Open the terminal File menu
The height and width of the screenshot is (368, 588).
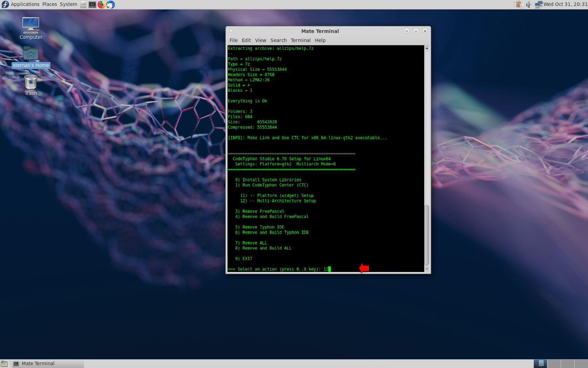pyautogui.click(x=233, y=40)
